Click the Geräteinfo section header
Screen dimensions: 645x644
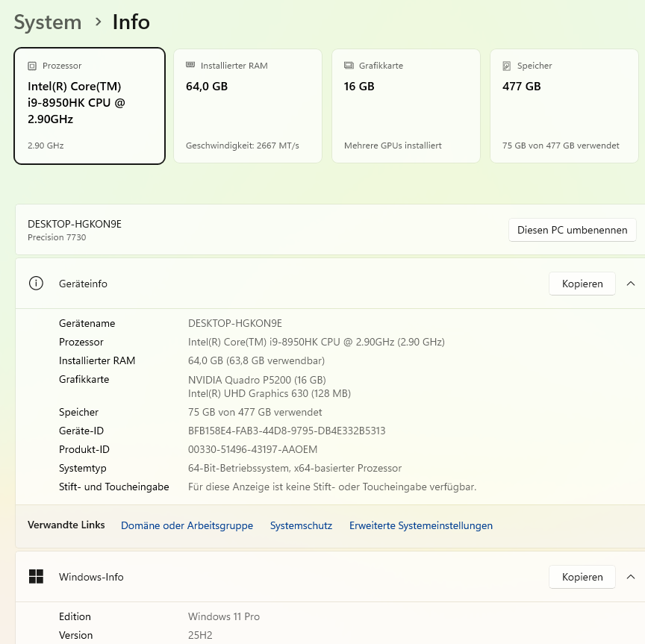point(330,284)
